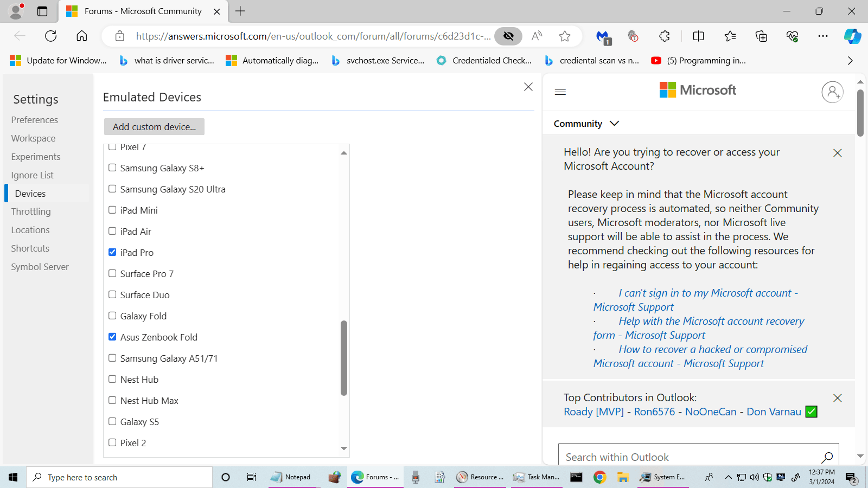The width and height of the screenshot is (868, 488).
Task: Click the sign-in account avatar icon
Action: pyautogui.click(x=832, y=92)
